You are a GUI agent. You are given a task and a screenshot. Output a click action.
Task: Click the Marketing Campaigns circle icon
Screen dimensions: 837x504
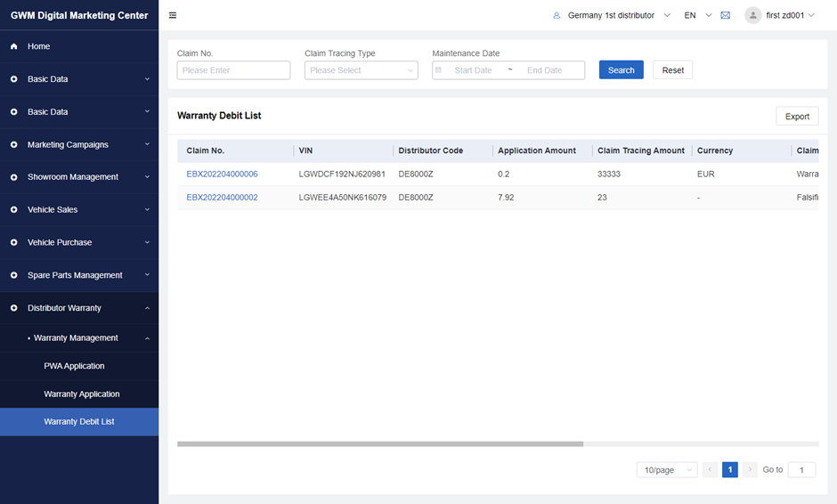pyautogui.click(x=14, y=144)
